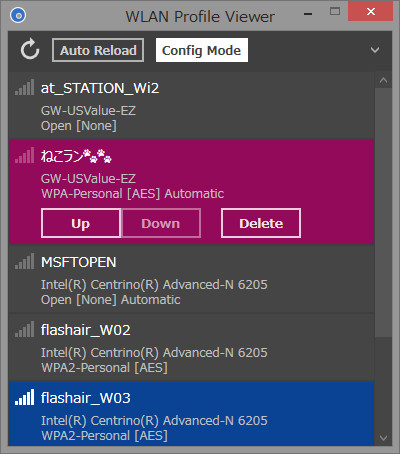Click the circular reload arrow icon

coord(30,49)
